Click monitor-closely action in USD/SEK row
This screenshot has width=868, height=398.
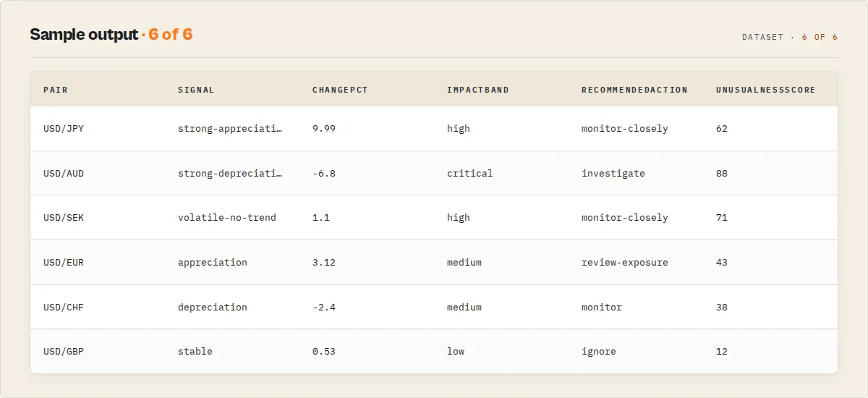(x=625, y=217)
